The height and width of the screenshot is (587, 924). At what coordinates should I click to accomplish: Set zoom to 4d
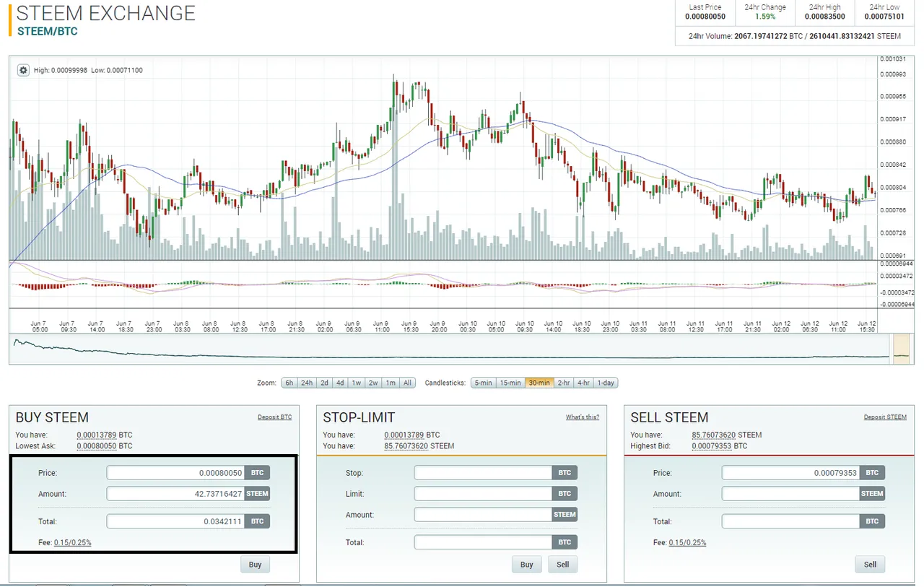pyautogui.click(x=340, y=383)
